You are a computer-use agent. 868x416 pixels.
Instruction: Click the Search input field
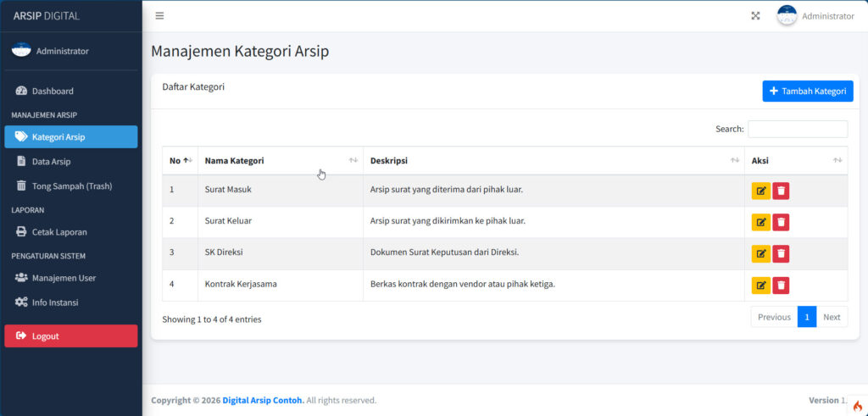pyautogui.click(x=797, y=129)
